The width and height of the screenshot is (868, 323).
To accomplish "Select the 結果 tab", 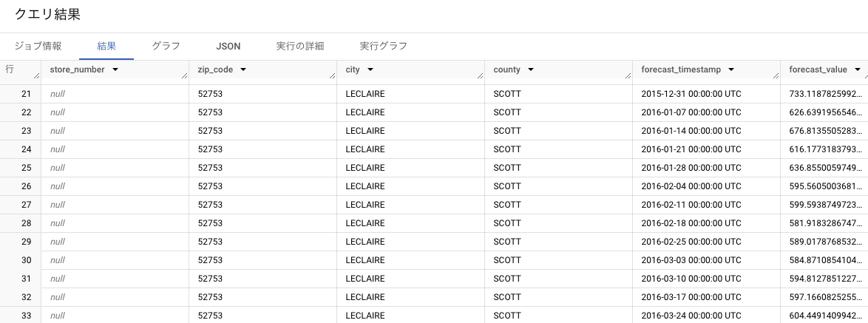I will pyautogui.click(x=106, y=46).
